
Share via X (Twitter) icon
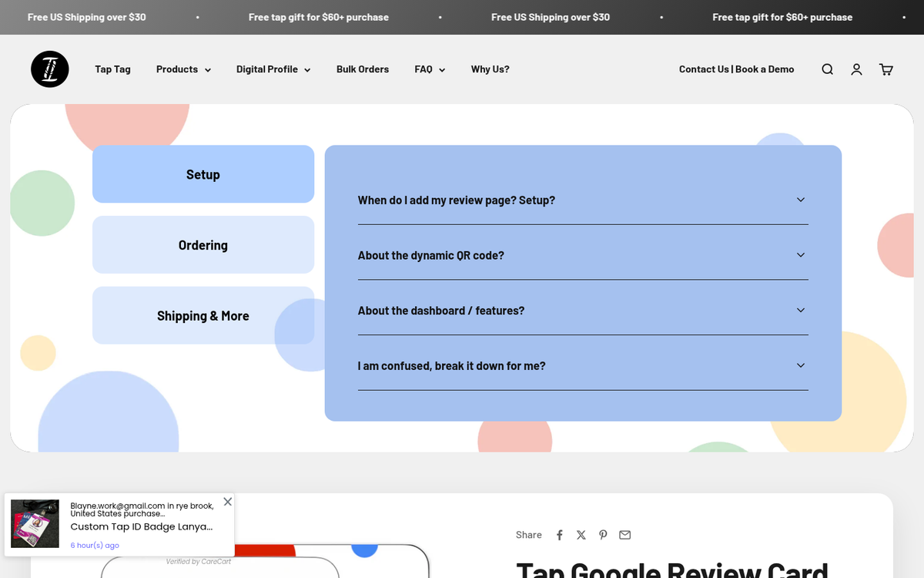click(x=581, y=535)
